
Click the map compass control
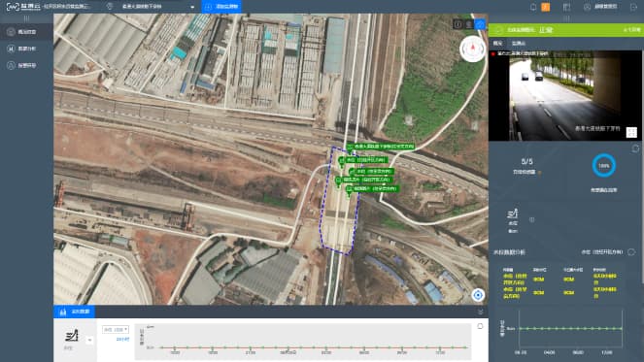472,49
